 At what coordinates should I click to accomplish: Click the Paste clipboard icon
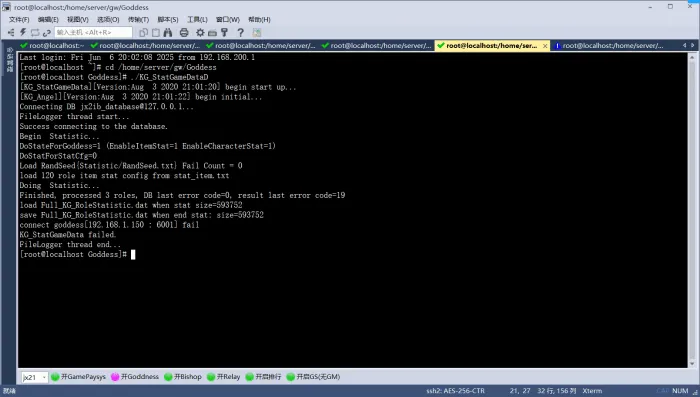[155, 32]
